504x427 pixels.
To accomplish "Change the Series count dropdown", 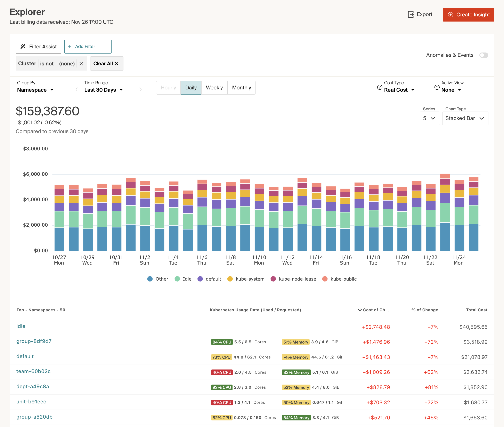I will 430,118.
